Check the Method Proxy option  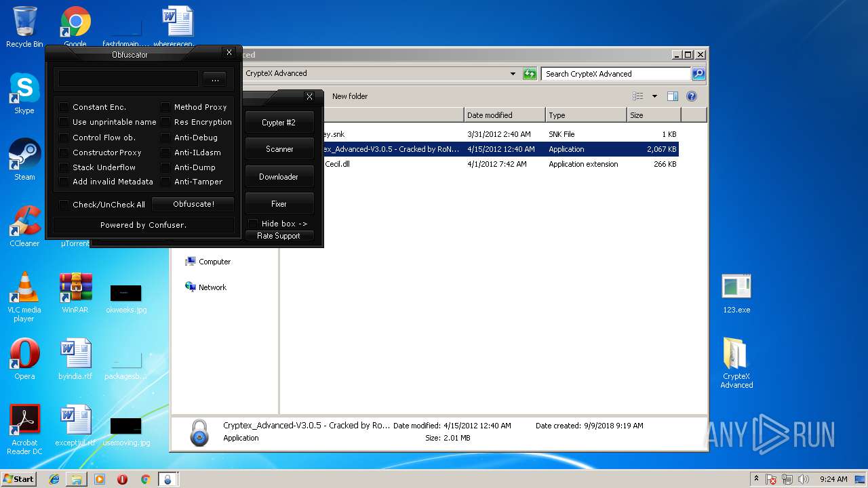coord(165,107)
